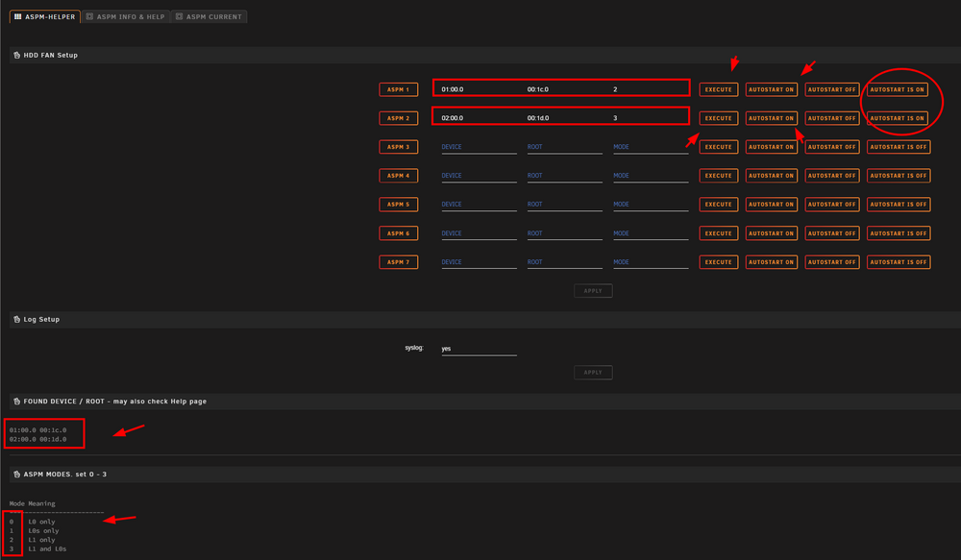Turn AUTOSTART OFF for ASPM 3

click(831, 147)
